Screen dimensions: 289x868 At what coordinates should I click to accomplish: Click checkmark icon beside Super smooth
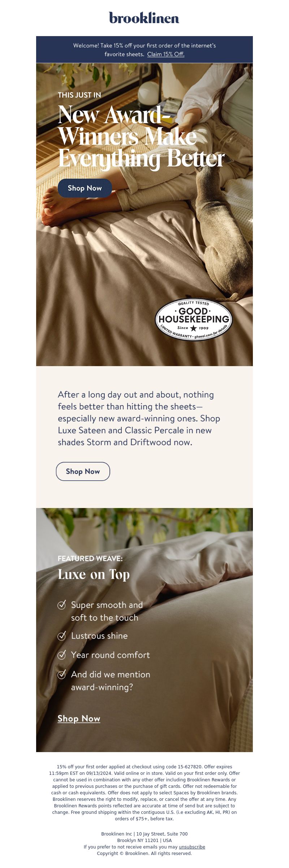coord(62,604)
